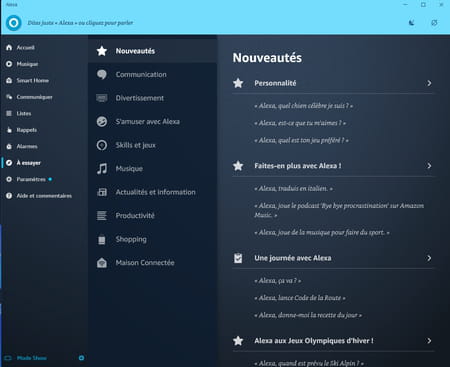Expand the Personnalité section chevron

429,83
